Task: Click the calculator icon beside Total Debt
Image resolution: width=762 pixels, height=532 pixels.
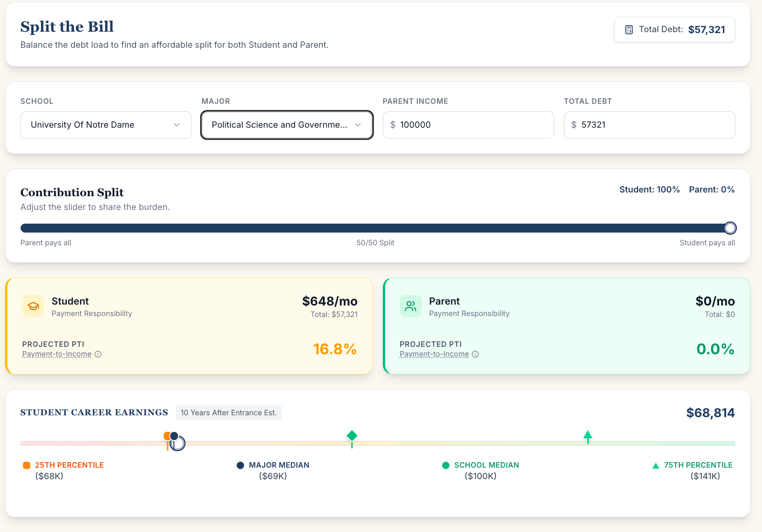Action: point(629,30)
